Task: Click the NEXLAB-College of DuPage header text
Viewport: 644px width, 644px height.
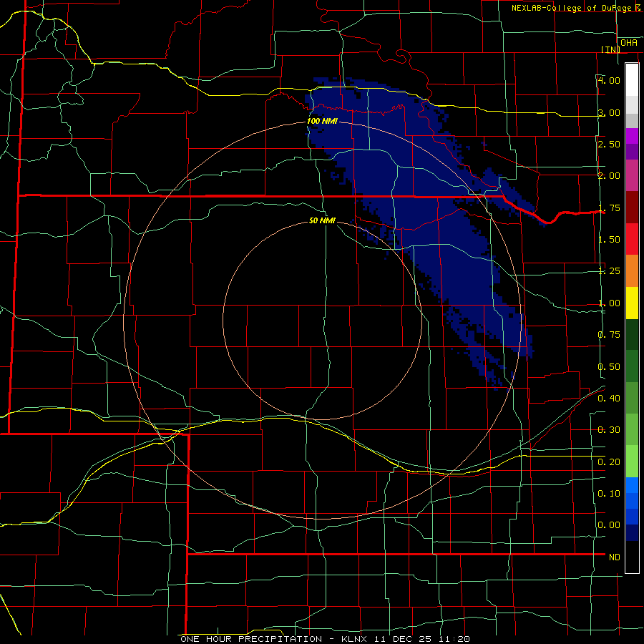Action: point(575,8)
